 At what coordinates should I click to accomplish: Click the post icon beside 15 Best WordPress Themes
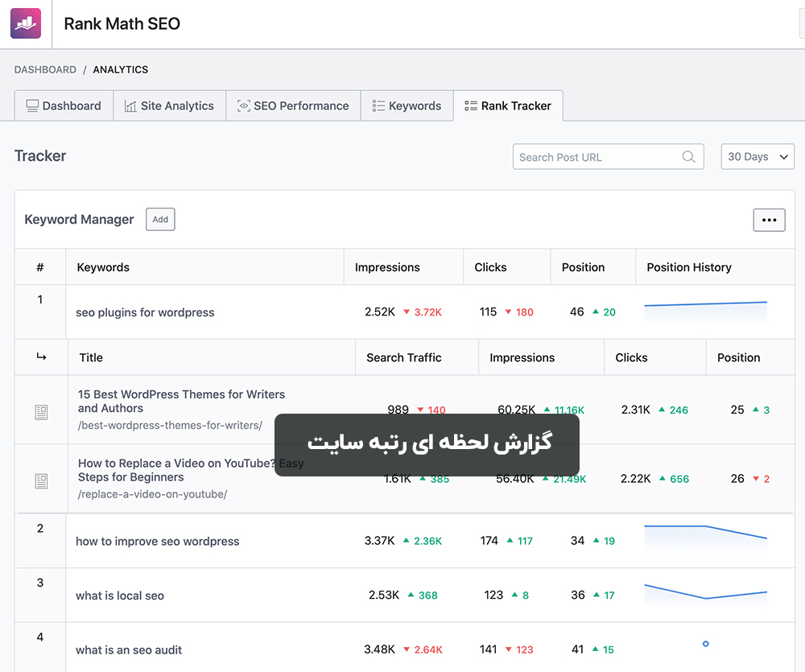[x=42, y=412]
